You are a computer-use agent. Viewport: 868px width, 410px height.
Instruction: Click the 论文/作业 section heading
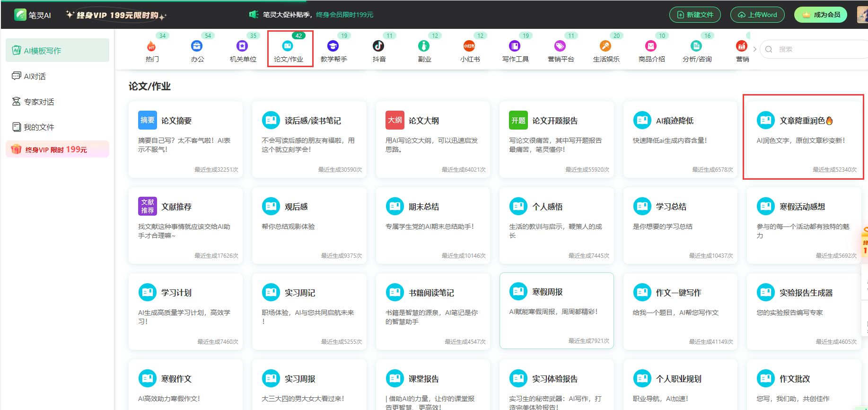(149, 86)
